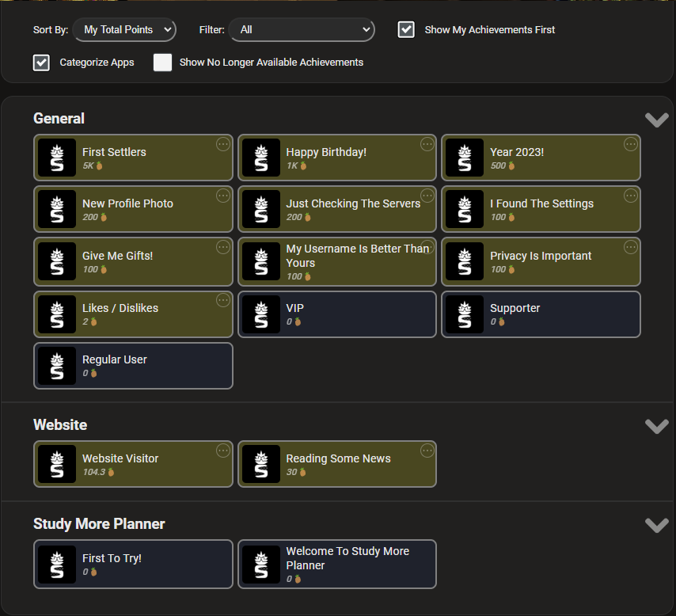Select the Privacy Is Important achievement
Image resolution: width=676 pixels, height=616 pixels.
tap(541, 262)
